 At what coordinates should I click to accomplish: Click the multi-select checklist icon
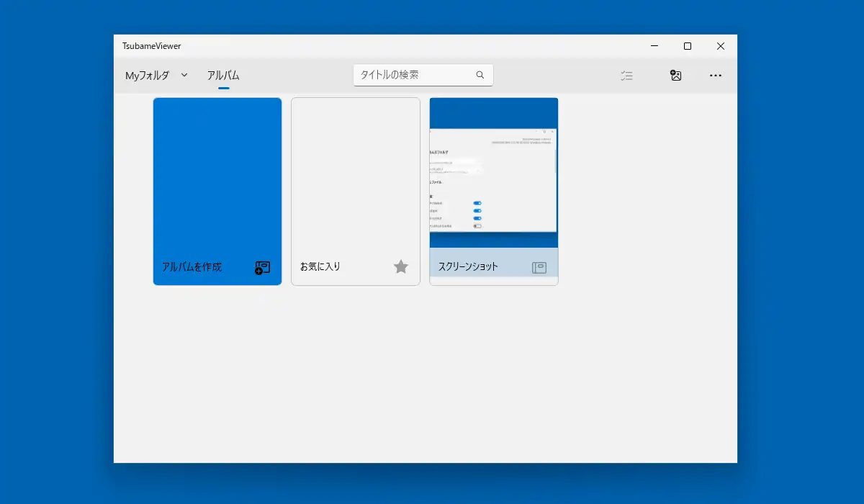pos(627,75)
